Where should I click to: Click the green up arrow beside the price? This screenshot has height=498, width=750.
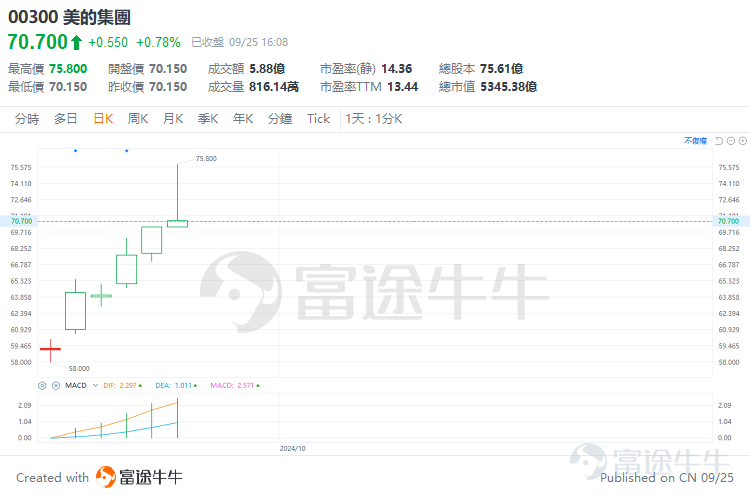77,43
